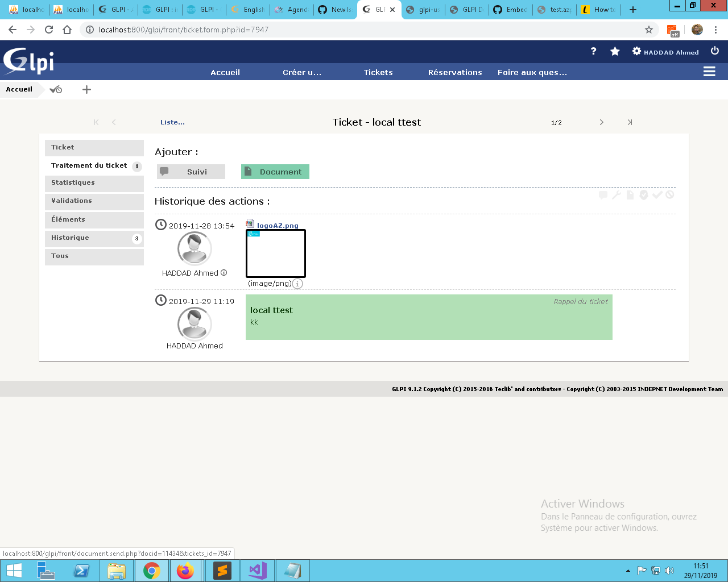Image resolution: width=728 pixels, height=582 pixels.
Task: Click the Accueil breadcrumb
Action: pyautogui.click(x=19, y=89)
